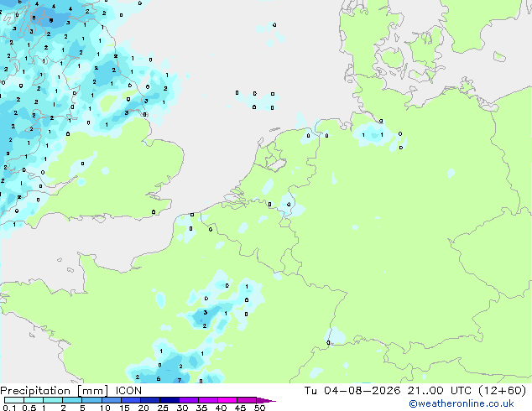Click the legend arrow tip above 50 mm
This screenshot has height=411, width=532.
266,400
